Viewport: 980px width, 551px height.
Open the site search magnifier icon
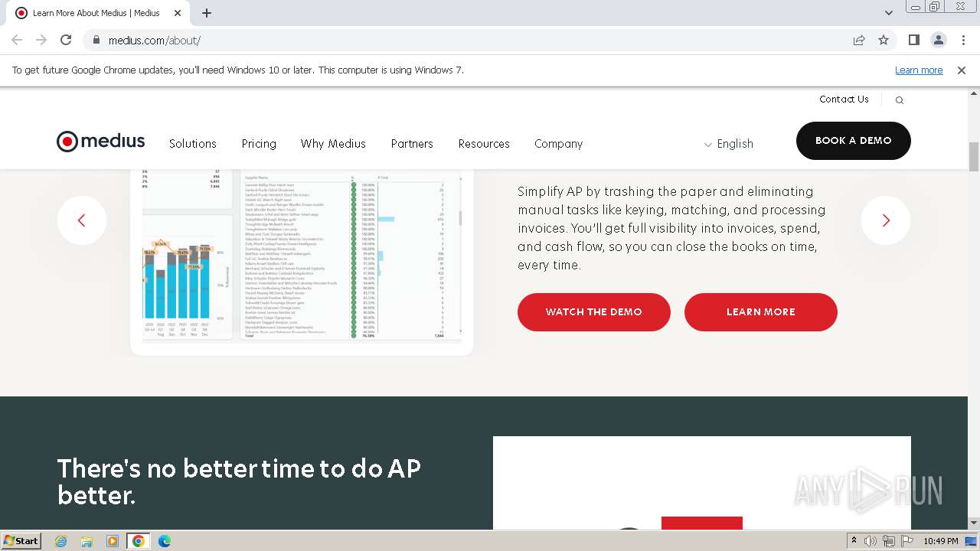click(900, 100)
